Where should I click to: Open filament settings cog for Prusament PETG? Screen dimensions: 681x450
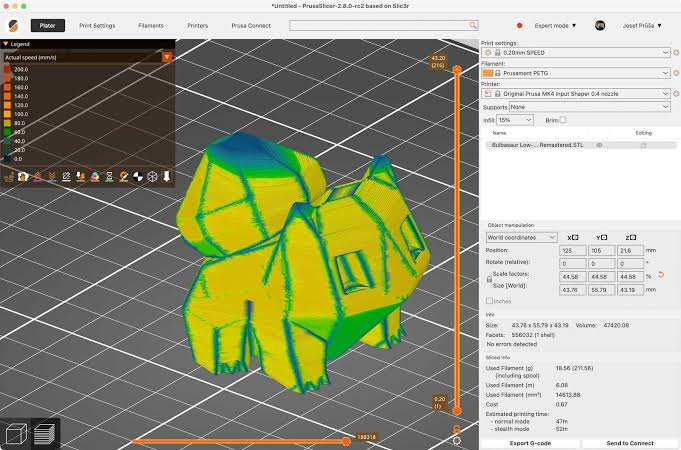point(676,73)
